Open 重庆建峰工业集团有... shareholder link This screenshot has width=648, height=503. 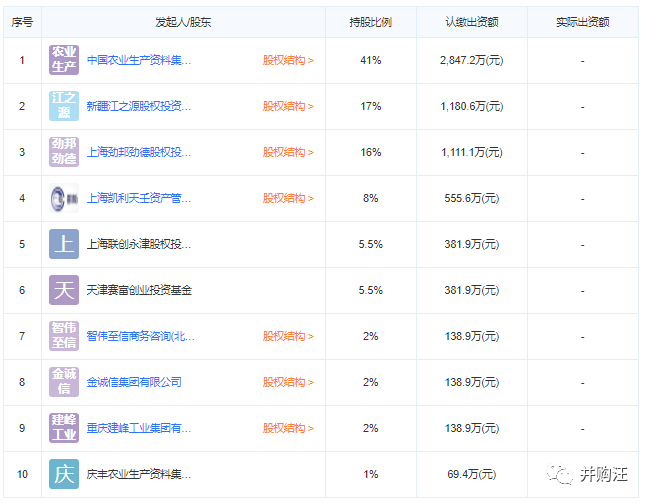(139, 428)
